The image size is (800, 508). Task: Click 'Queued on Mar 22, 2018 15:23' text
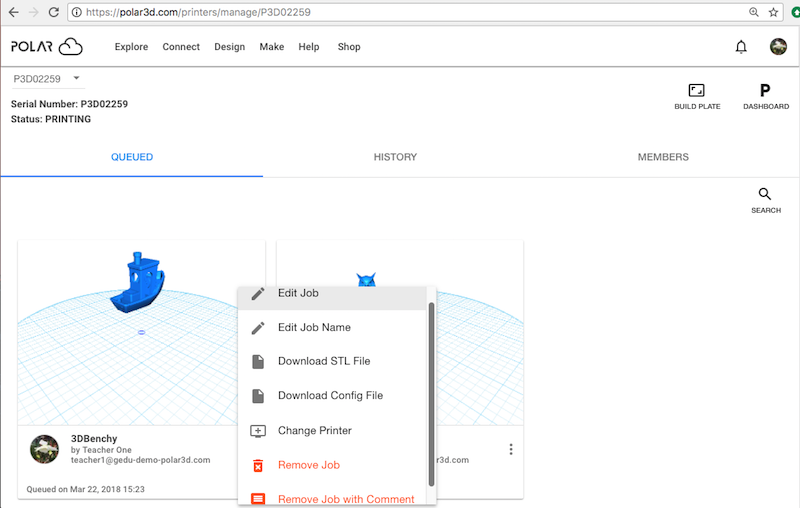coord(86,489)
